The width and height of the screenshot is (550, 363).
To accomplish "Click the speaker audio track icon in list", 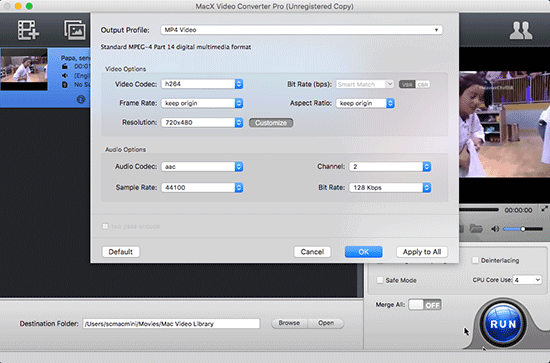I will pyautogui.click(x=65, y=76).
